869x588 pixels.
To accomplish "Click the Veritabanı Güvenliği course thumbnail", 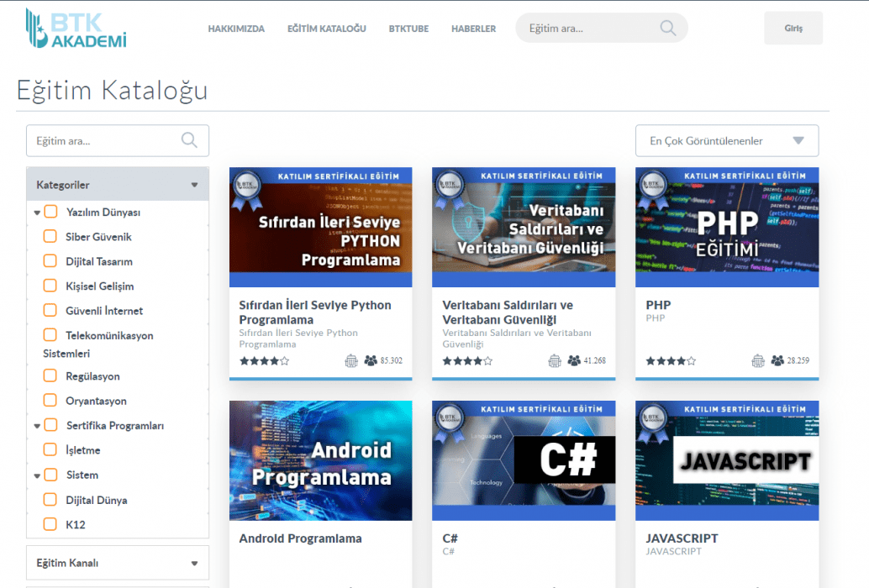I will click(x=524, y=227).
